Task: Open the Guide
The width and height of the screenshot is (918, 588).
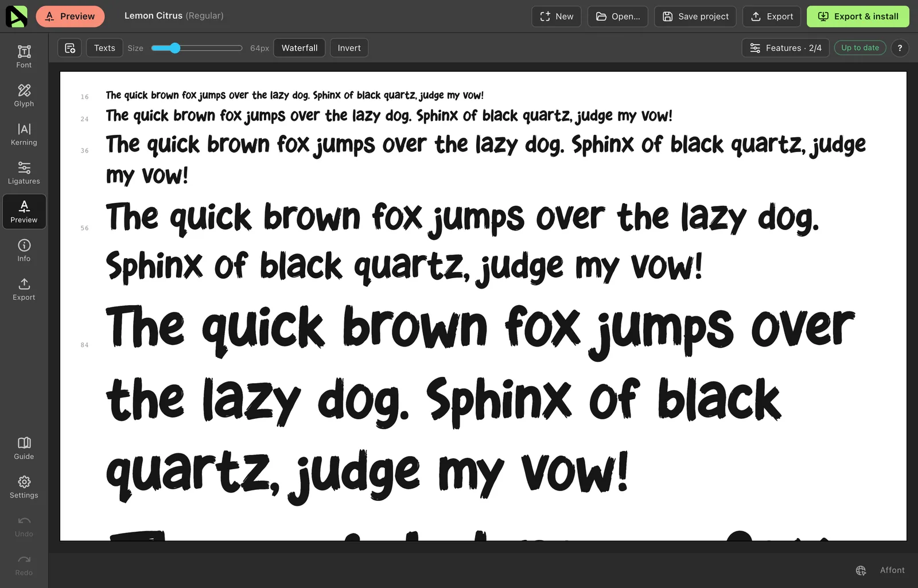Action: click(x=24, y=448)
